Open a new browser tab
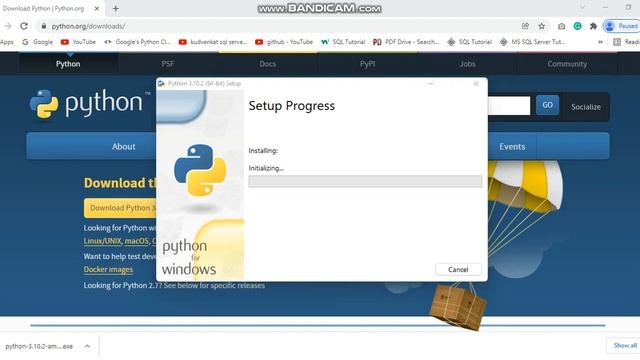640x360 pixels. pos(116,8)
